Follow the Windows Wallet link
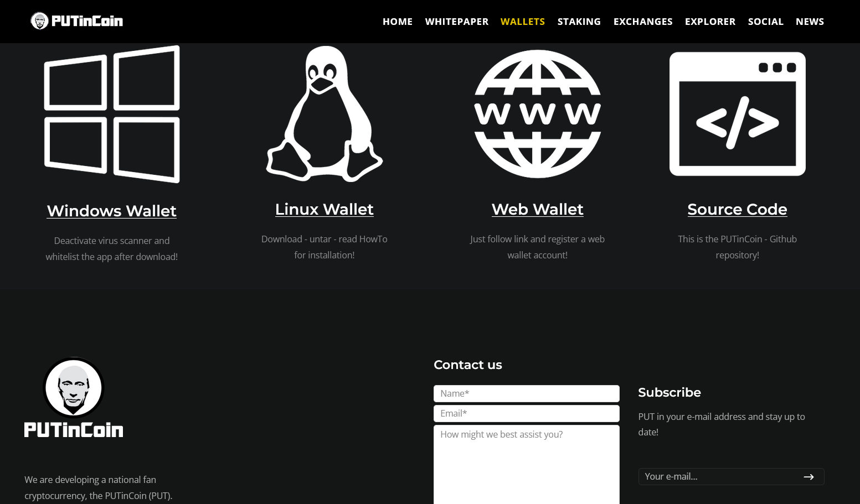This screenshot has height=504, width=860. [112, 211]
